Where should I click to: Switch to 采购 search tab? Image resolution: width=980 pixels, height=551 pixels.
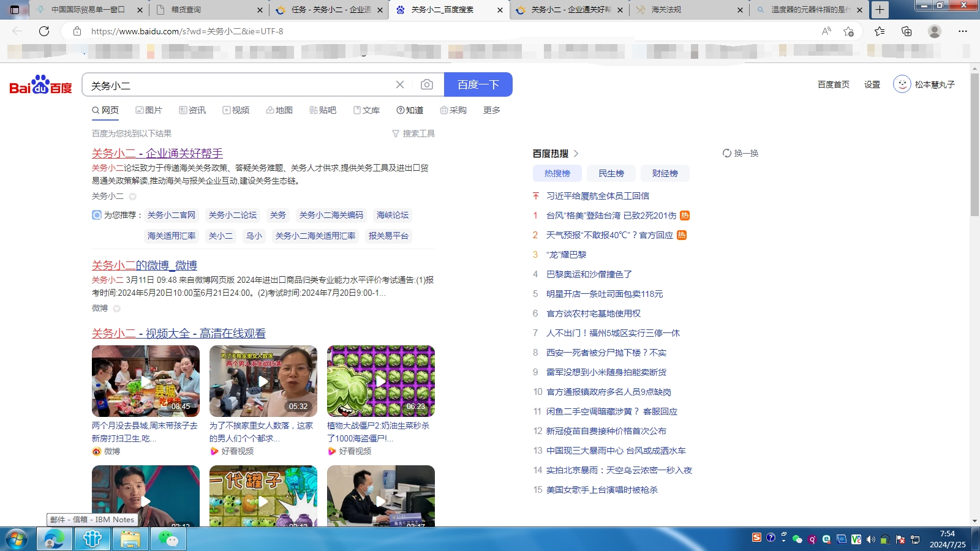pyautogui.click(x=453, y=110)
